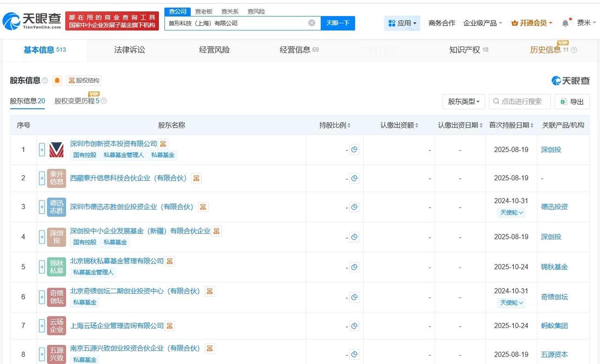The image size is (600, 364).
Task: Click the shareholding pie icon in row 6
Action: [354, 297]
